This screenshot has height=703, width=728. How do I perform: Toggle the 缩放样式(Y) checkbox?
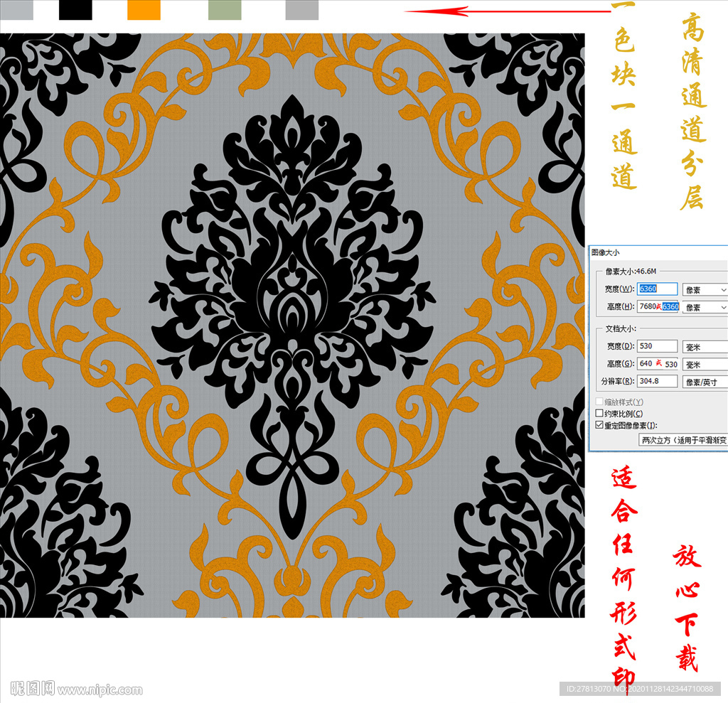click(x=599, y=402)
